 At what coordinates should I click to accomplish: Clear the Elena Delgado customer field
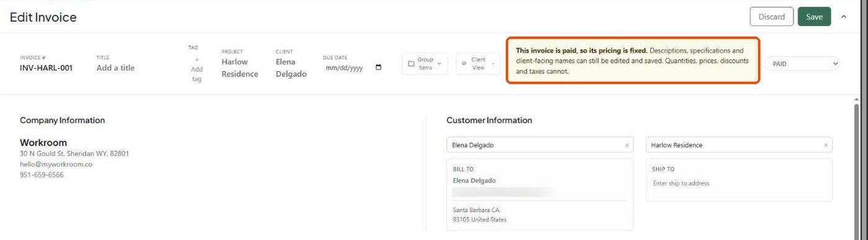[x=627, y=145]
